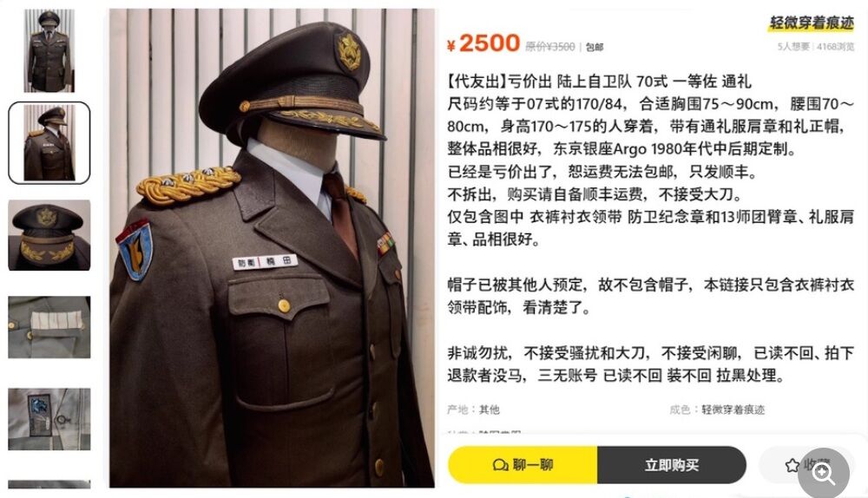Select the white label tag thumbnail
The height and width of the screenshot is (498, 868).
pyautogui.click(x=49, y=327)
